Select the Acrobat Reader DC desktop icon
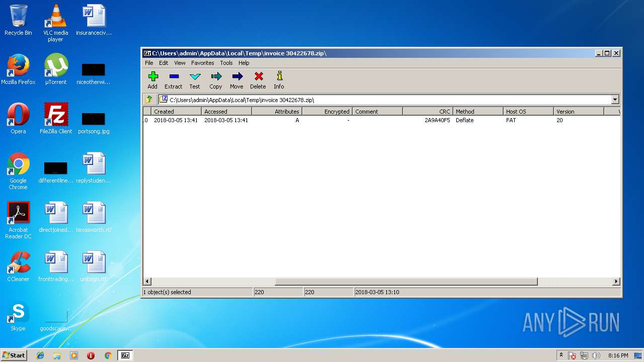The image size is (644, 362). pyautogui.click(x=18, y=220)
